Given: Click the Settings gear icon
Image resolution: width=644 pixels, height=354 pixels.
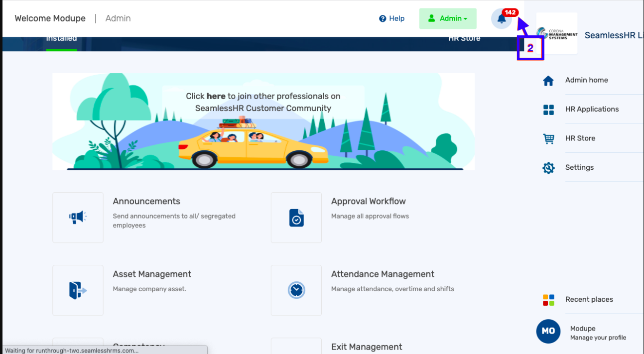Looking at the screenshot, I should (x=548, y=168).
